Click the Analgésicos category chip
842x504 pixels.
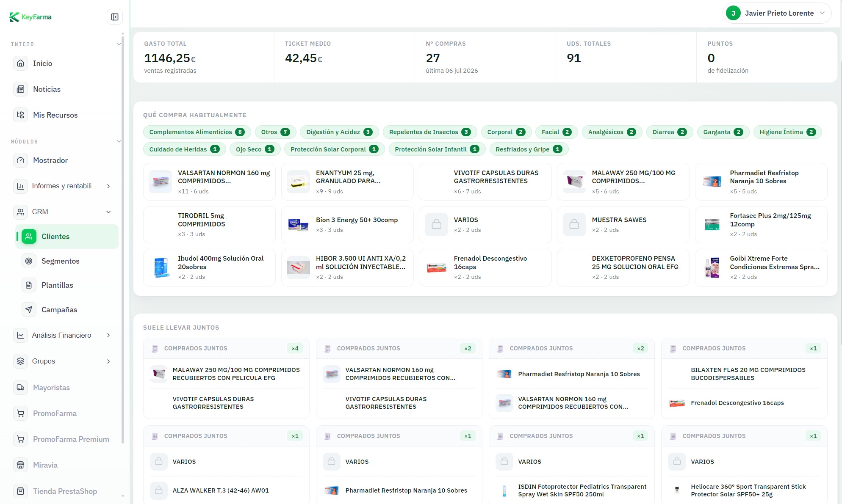[x=612, y=132]
